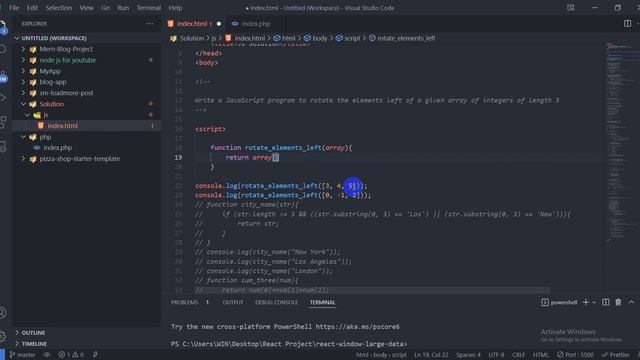
Task: Click powershell terminal profile icon
Action: point(545,302)
